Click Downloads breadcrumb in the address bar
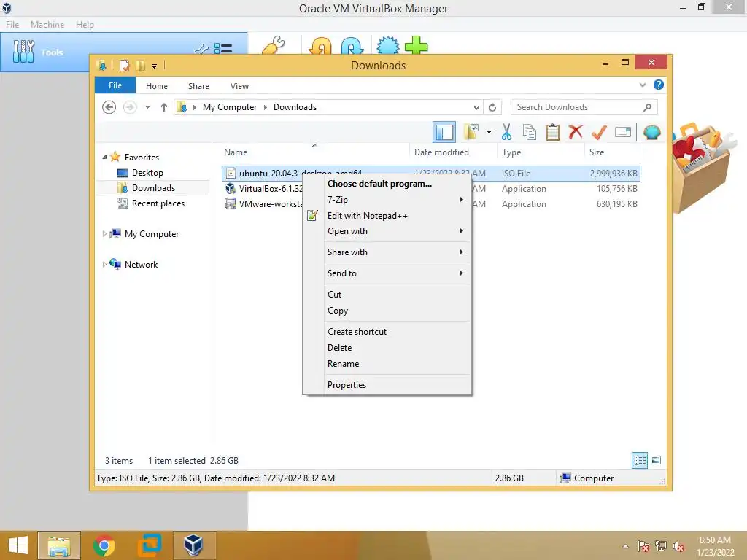The height and width of the screenshot is (560, 747). click(295, 107)
